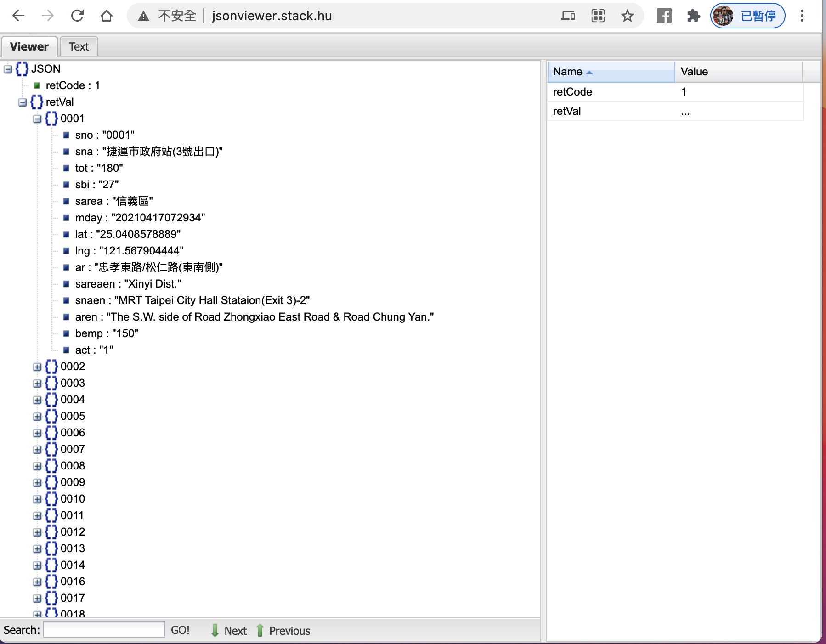Image resolution: width=826 pixels, height=644 pixels.
Task: Click the blue braces icon of retVal
Action: pyautogui.click(x=37, y=102)
